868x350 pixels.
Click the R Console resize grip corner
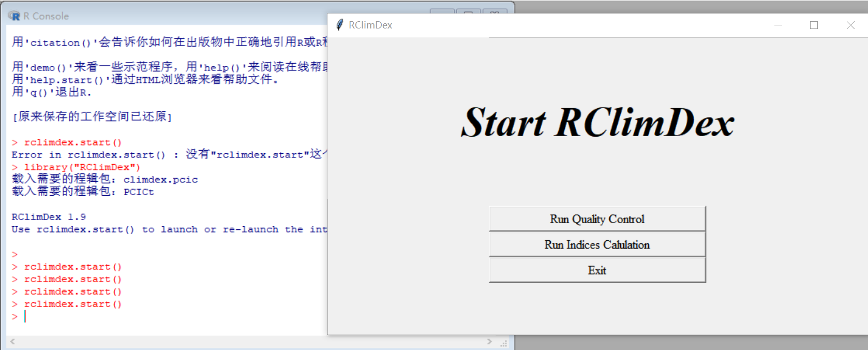503,343
